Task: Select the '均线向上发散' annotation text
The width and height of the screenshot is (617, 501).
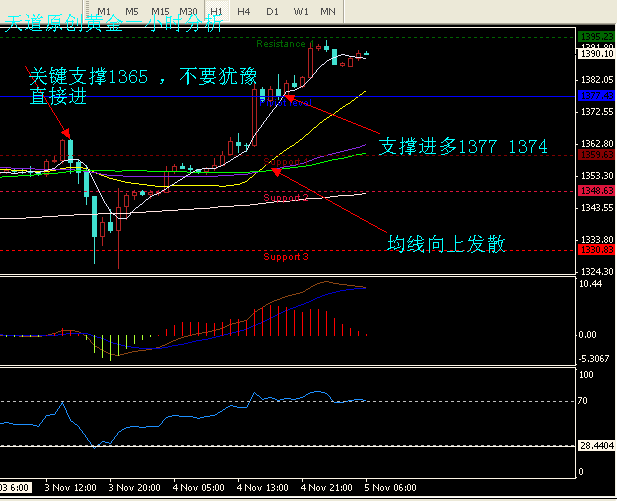Action: 446,244
